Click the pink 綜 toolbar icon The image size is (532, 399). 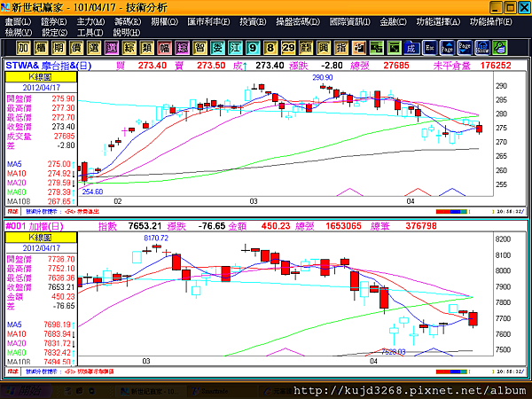(182, 48)
